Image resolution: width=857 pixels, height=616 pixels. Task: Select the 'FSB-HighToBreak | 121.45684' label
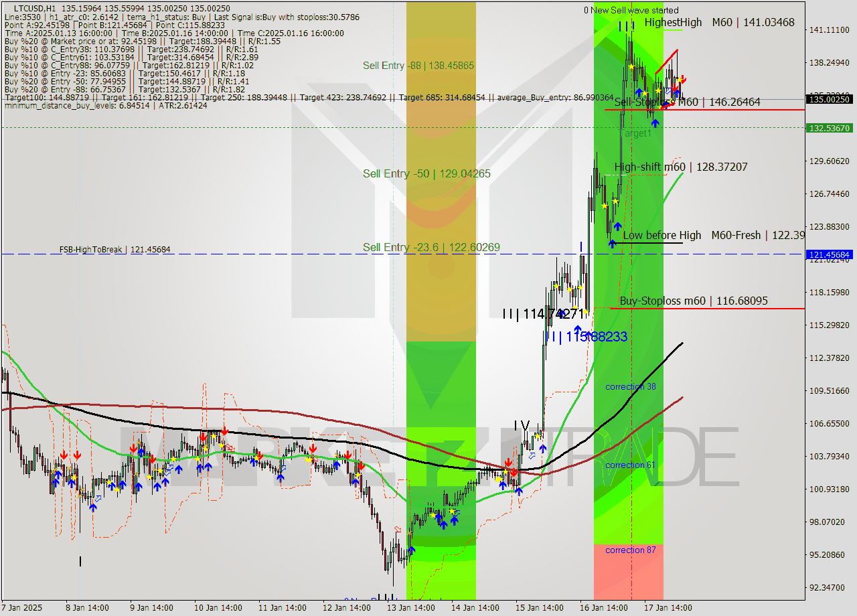(114, 250)
